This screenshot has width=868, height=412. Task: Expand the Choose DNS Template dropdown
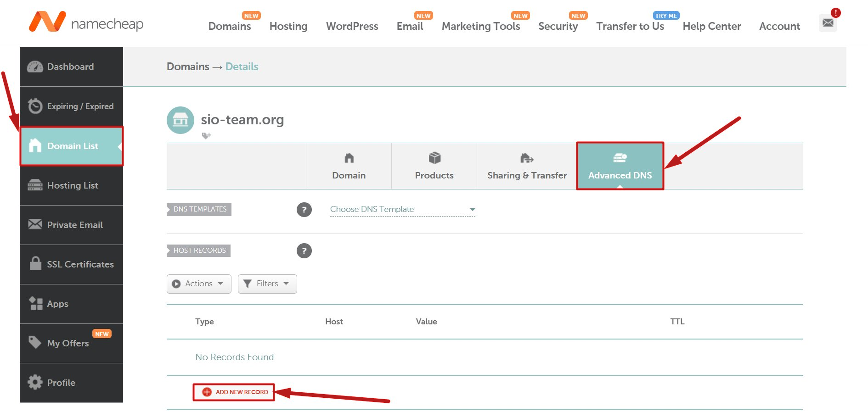pos(403,209)
